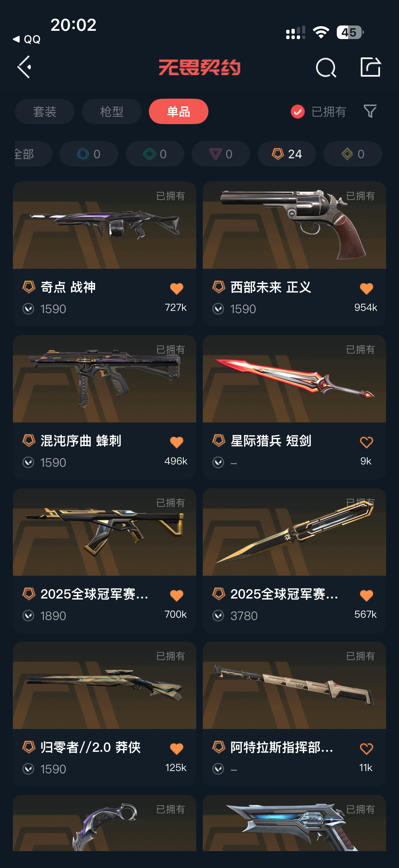Image resolution: width=399 pixels, height=868 pixels.
Task: Select the orange tier chip showing 24
Action: (x=287, y=154)
